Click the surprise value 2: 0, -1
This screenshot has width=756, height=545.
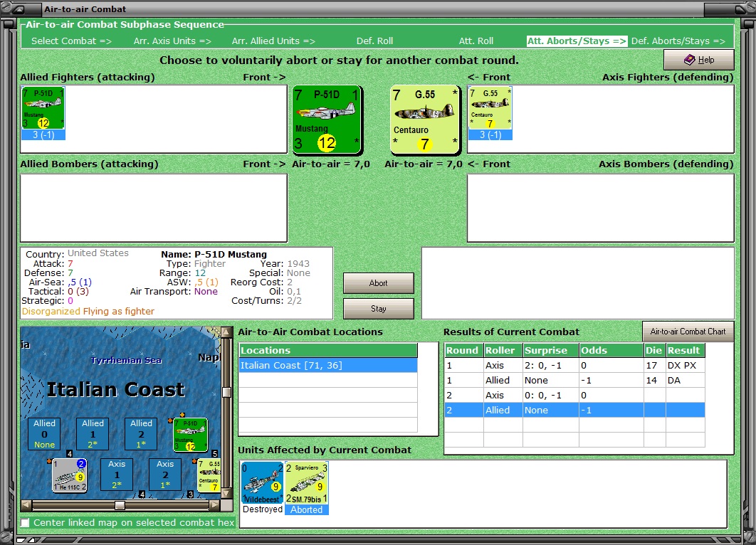coord(550,365)
